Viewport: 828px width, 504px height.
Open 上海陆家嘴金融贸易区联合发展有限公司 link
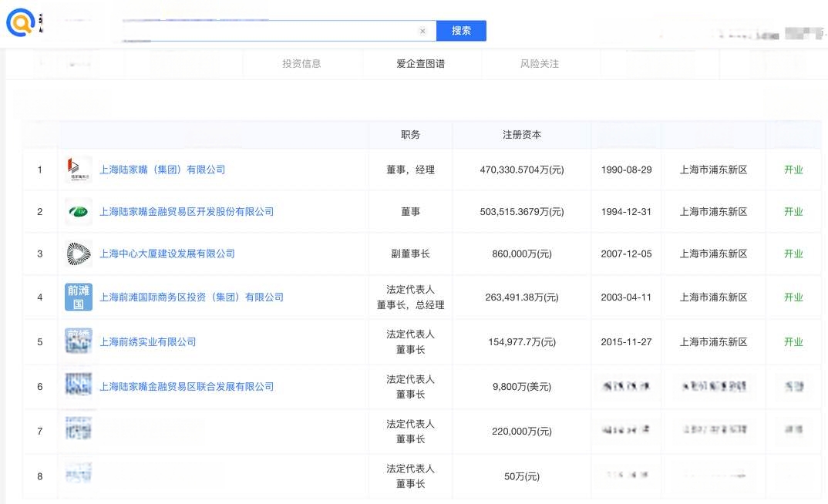tap(187, 386)
